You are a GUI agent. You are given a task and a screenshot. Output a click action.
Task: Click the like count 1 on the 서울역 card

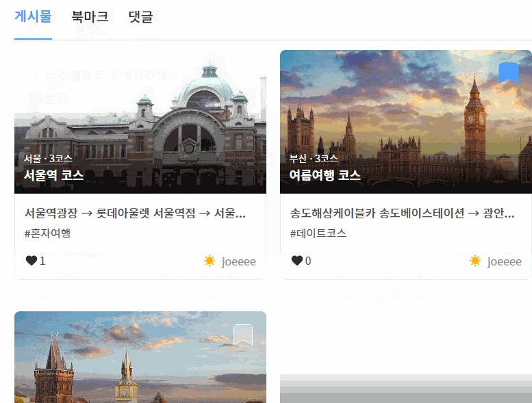(x=42, y=261)
